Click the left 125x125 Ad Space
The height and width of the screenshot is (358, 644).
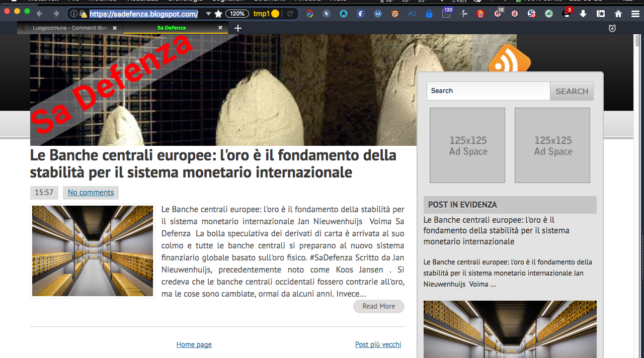467,145
